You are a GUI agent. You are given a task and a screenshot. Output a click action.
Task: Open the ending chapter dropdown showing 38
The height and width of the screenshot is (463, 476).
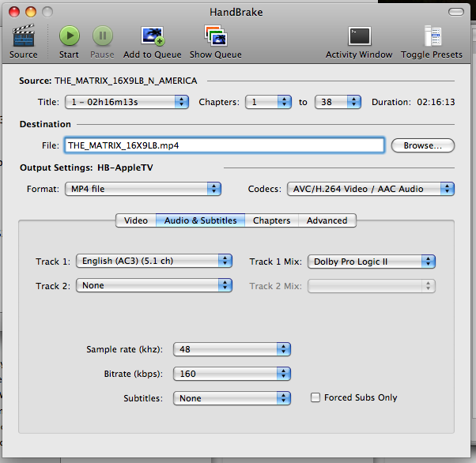pyautogui.click(x=338, y=102)
